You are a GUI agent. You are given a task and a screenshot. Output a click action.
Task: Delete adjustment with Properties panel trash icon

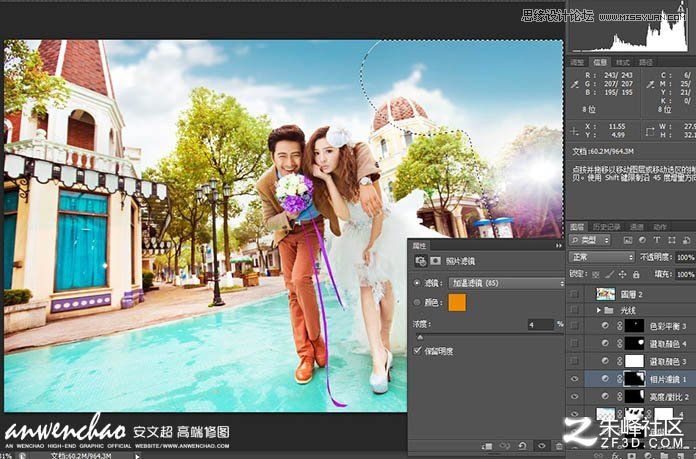click(558, 446)
